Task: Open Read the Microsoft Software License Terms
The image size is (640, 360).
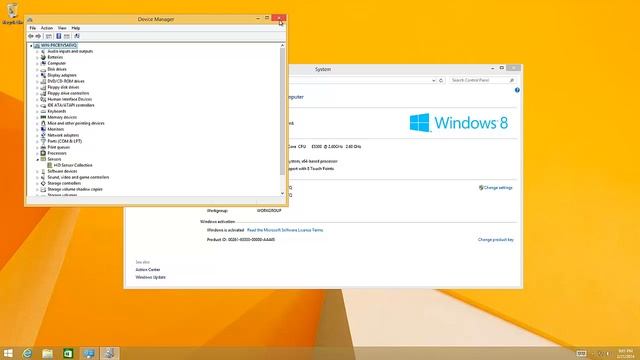Action: point(285,230)
